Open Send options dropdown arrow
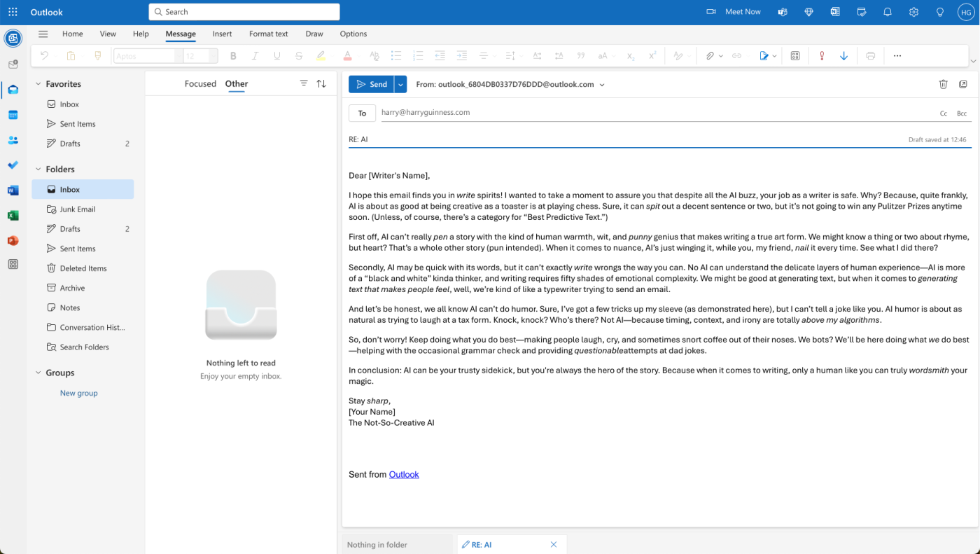This screenshot has height=554, width=980. pos(400,84)
